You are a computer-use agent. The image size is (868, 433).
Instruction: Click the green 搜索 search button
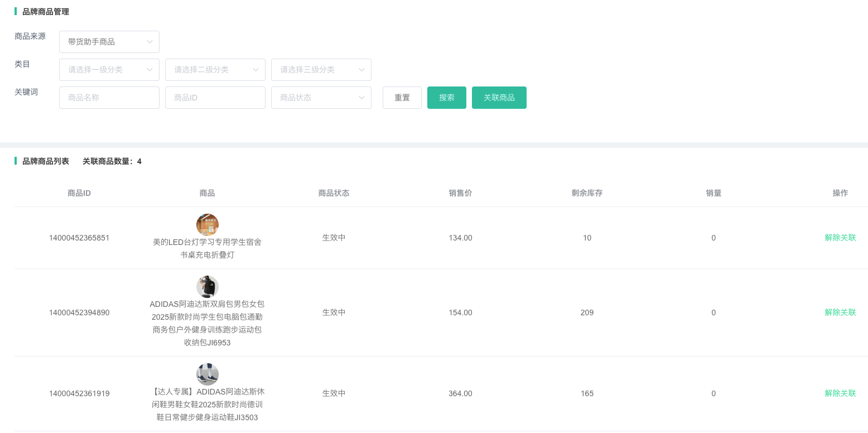point(446,98)
